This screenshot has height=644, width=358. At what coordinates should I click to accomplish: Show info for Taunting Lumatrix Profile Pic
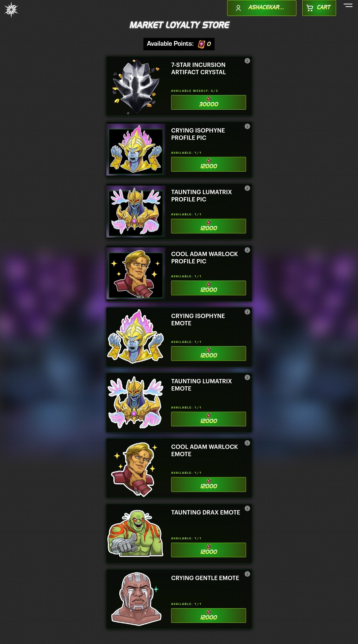click(x=247, y=188)
